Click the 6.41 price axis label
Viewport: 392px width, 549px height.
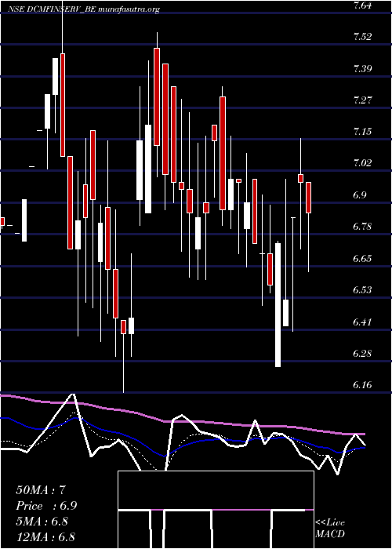click(x=362, y=322)
